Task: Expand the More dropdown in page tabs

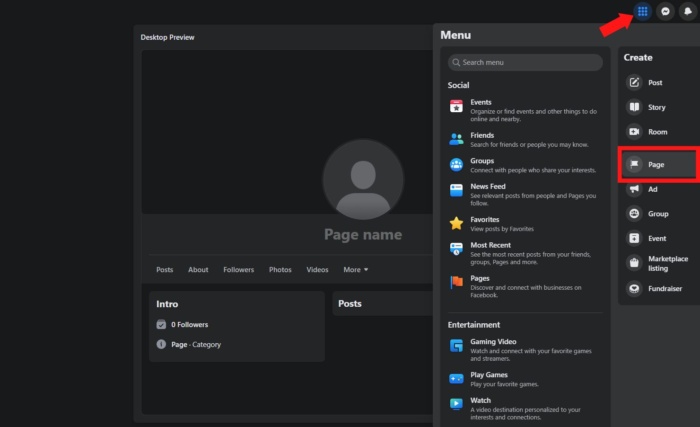Action: click(x=356, y=269)
